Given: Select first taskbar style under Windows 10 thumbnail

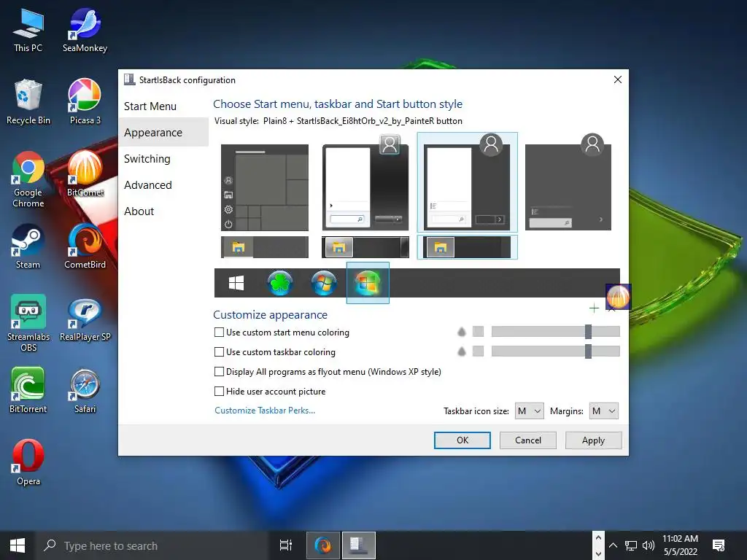Looking at the screenshot, I should [265, 247].
